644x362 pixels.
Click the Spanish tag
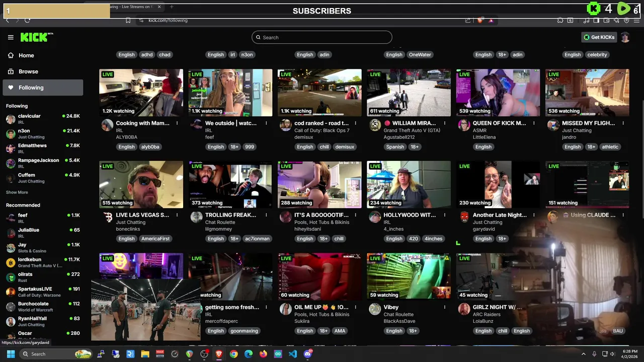tap(395, 147)
